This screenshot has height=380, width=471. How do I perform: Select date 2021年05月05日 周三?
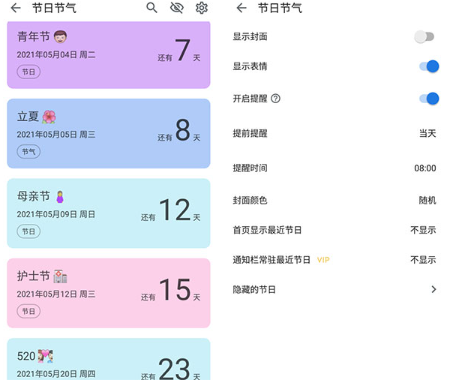pyautogui.click(x=56, y=135)
